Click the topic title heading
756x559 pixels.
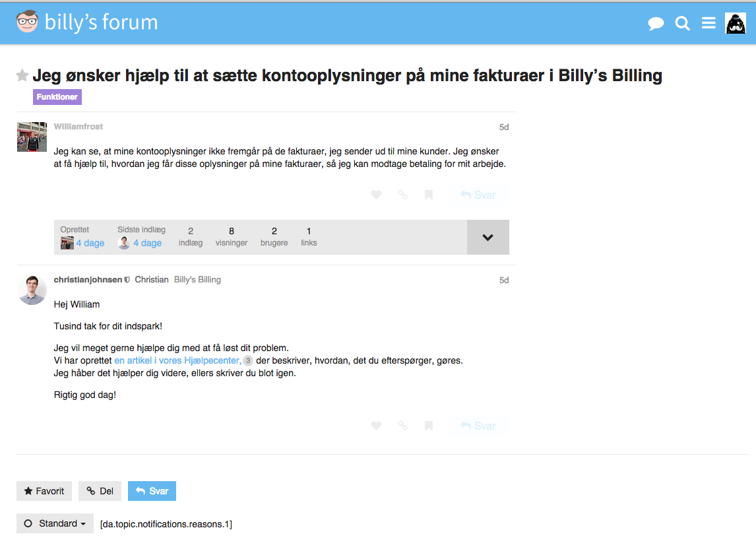[347, 76]
